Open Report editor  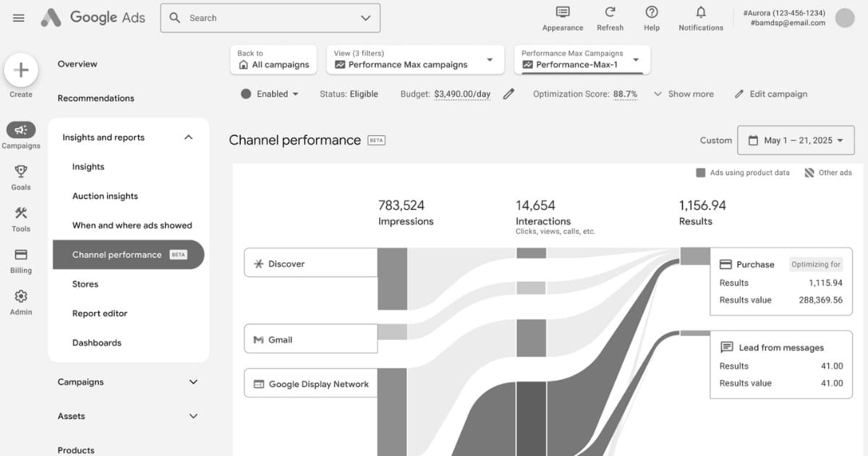point(100,313)
